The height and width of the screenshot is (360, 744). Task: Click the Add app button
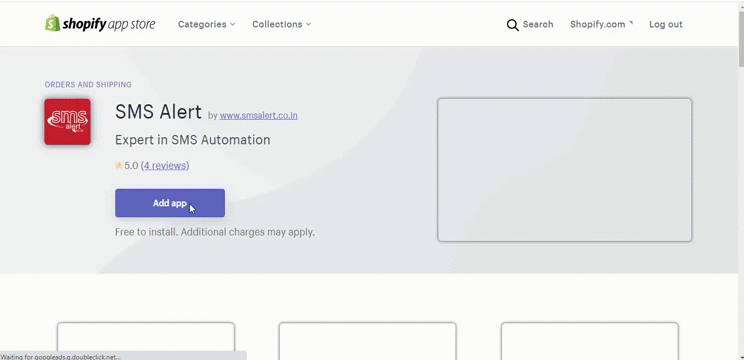(x=170, y=203)
